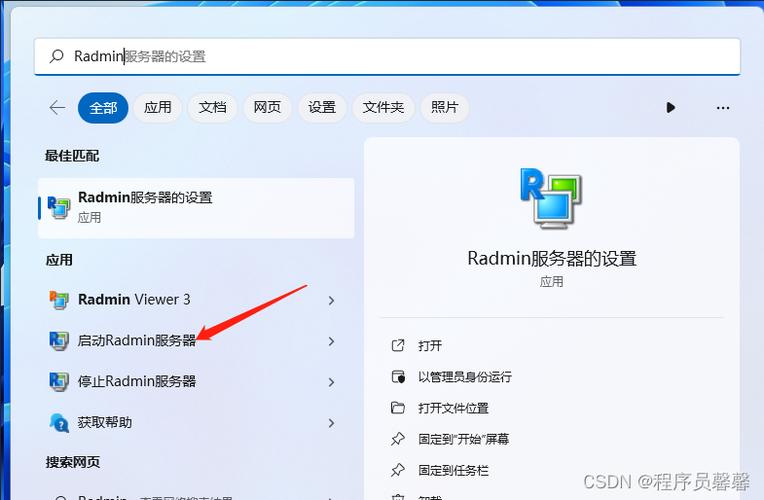Click the 打开 open icon
Viewport: 764px width, 500px height.
398,346
